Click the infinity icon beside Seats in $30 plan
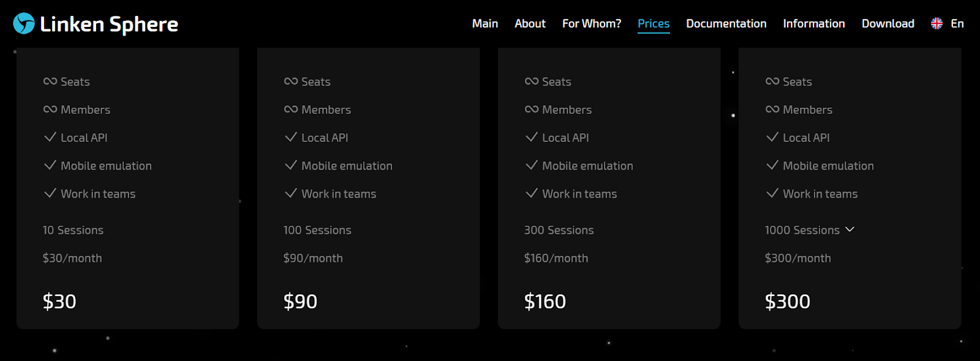 click(x=50, y=81)
